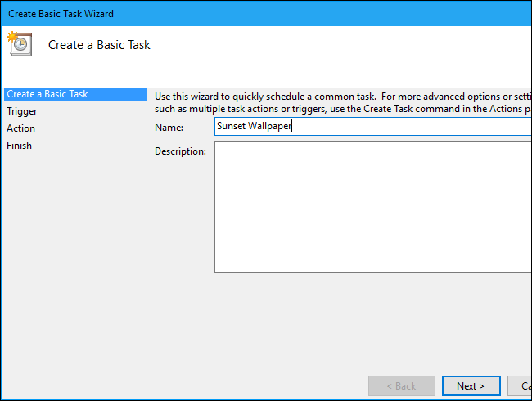Click the greyed-out Back button

[x=402, y=385]
